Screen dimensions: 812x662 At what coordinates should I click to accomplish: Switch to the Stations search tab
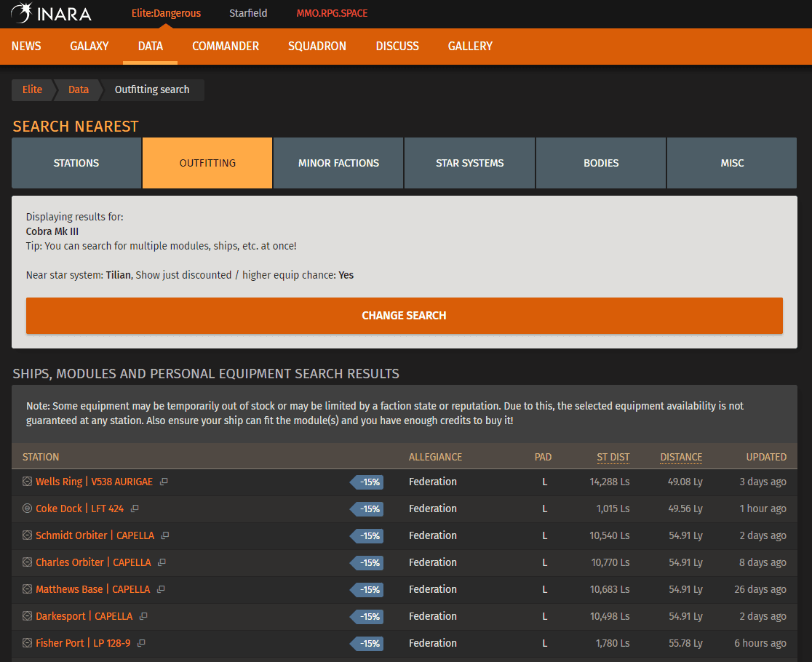pyautogui.click(x=76, y=163)
